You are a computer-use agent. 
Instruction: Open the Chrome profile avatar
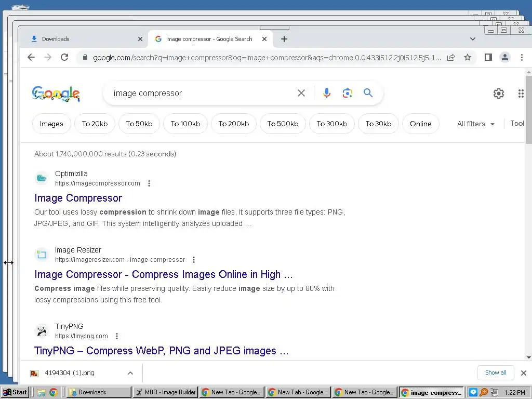click(505, 57)
